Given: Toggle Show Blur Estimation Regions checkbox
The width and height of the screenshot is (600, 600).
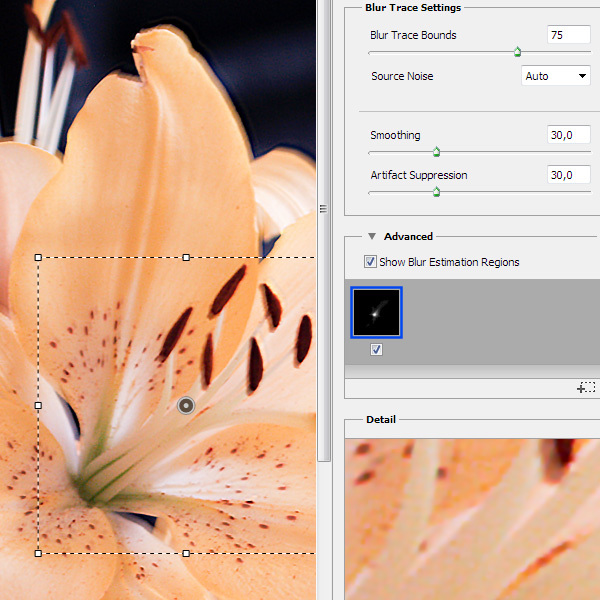Looking at the screenshot, I should click(x=370, y=262).
